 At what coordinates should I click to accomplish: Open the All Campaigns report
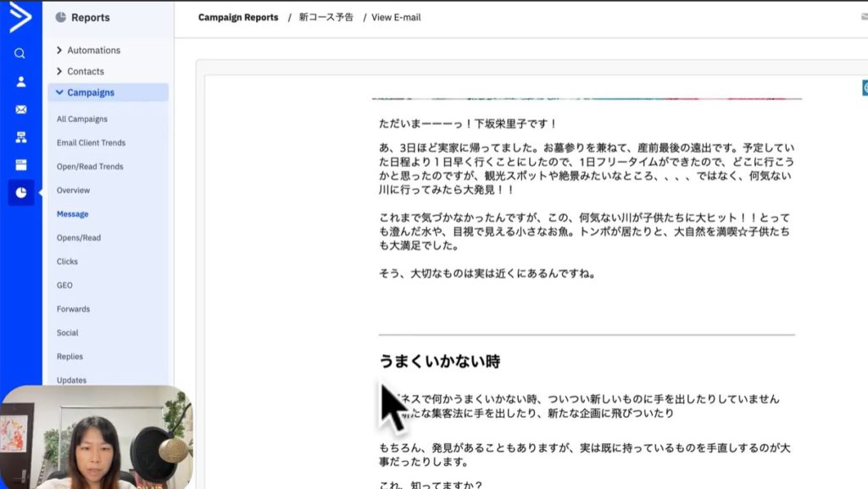82,119
